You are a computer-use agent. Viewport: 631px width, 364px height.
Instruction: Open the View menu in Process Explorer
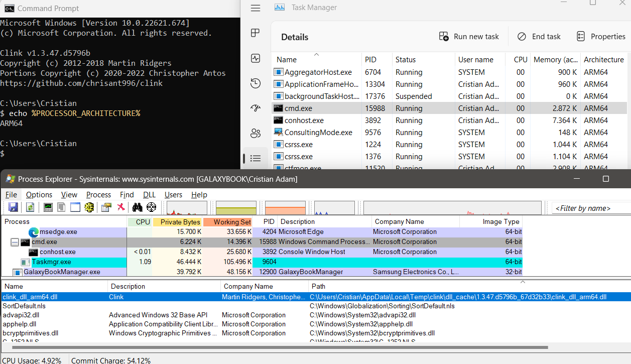69,195
